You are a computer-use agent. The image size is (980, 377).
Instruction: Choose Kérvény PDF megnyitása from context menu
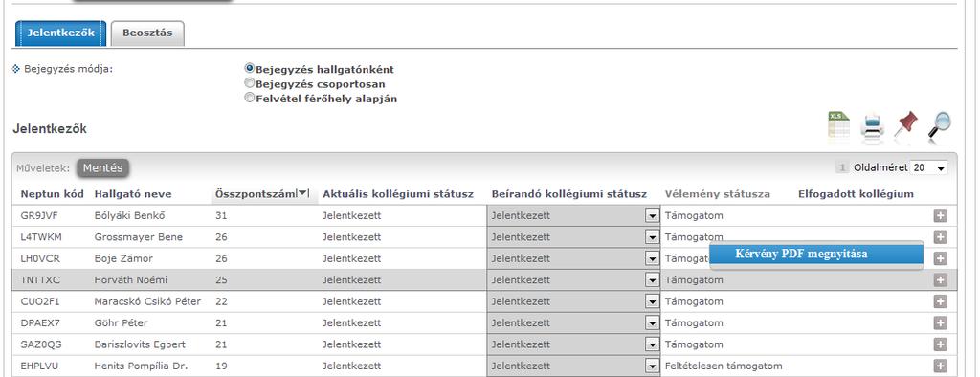(816, 254)
